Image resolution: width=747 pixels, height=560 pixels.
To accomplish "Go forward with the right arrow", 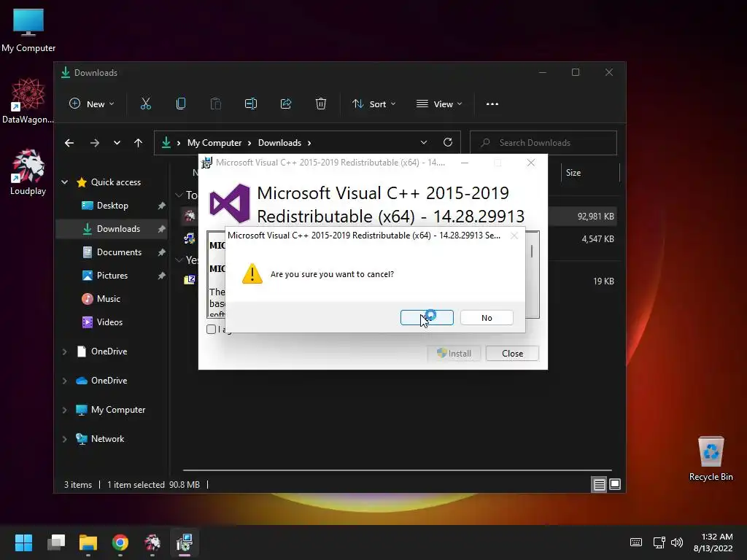I will click(95, 143).
